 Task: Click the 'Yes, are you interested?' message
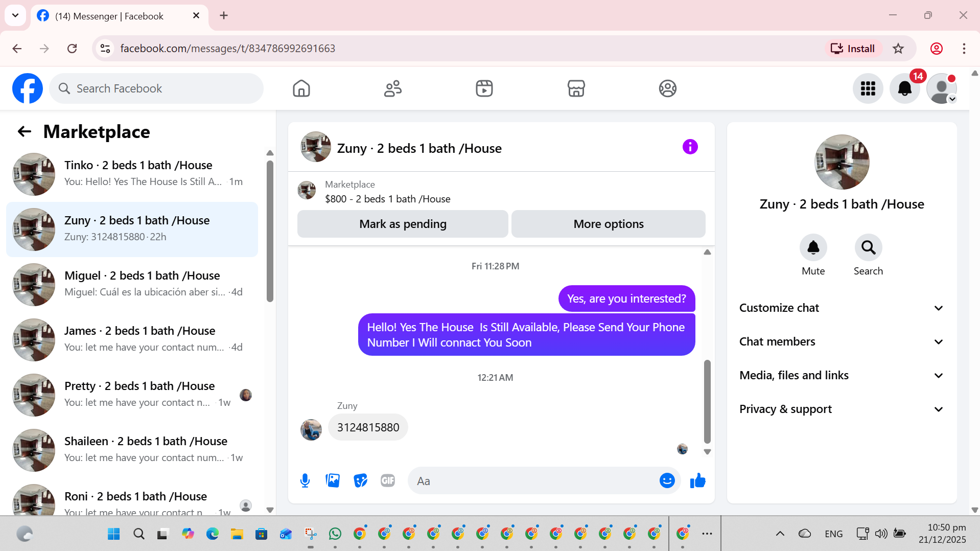(x=626, y=299)
